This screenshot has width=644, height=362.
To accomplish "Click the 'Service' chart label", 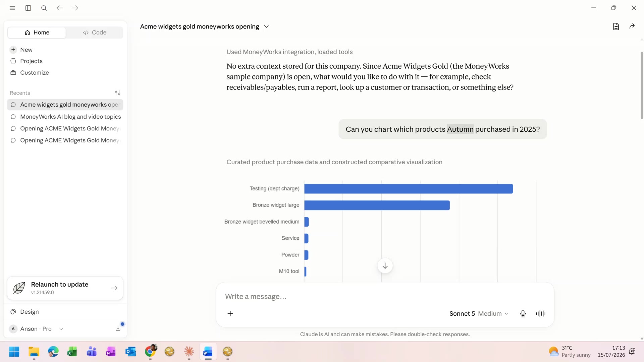I will 290,238.
